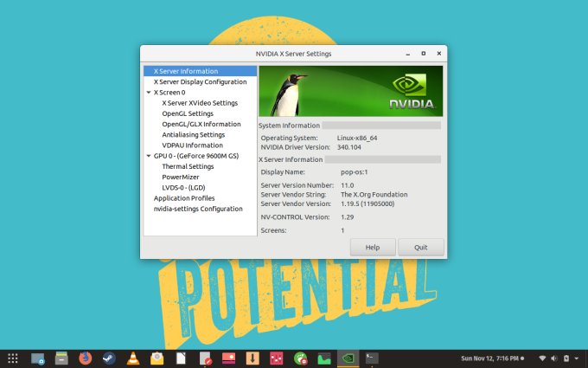This screenshot has width=588, height=368.
Task: Open the file manager dock icon
Action: click(x=61, y=358)
